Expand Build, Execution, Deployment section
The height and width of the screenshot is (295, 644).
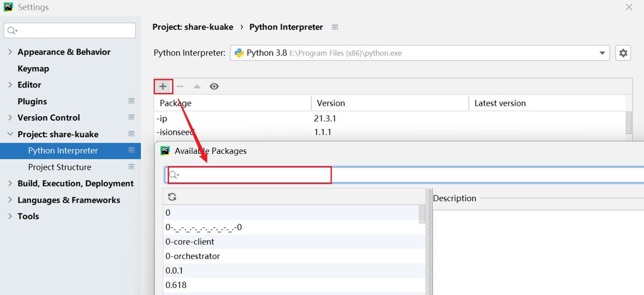[x=10, y=183]
